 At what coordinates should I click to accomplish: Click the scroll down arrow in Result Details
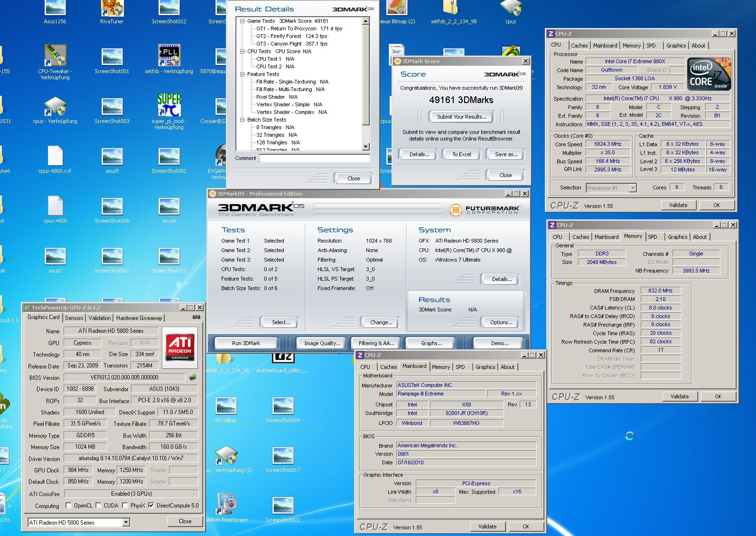[365, 147]
